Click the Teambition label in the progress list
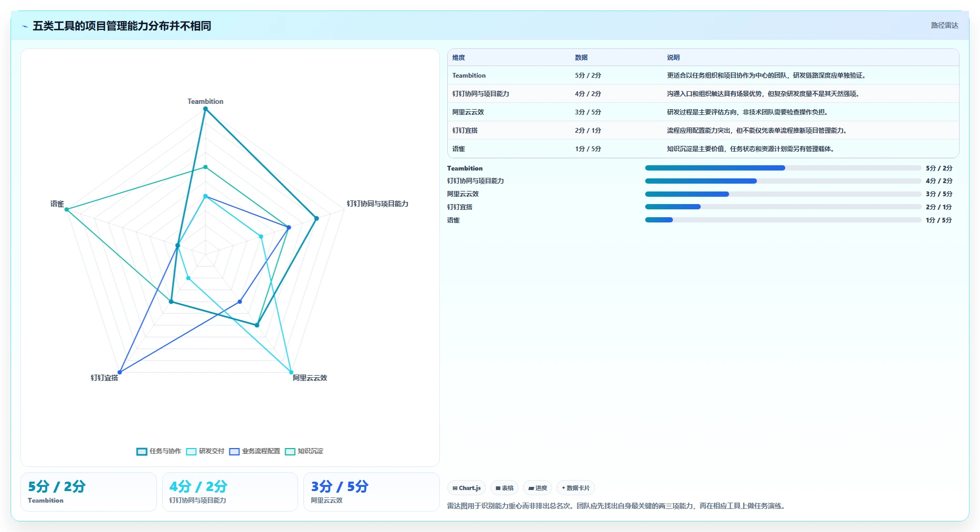Screen dimensions: 980x532 click(x=465, y=168)
